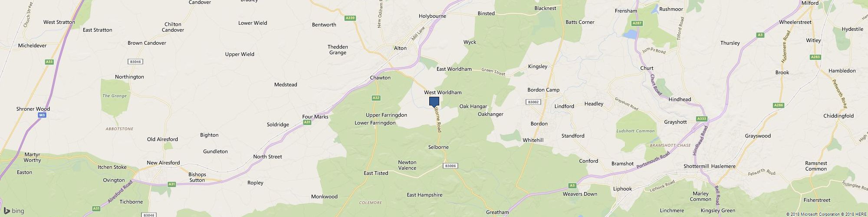This screenshot has height=217, width=868.
Task: Select the Hindhead place label
Action: click(680, 99)
